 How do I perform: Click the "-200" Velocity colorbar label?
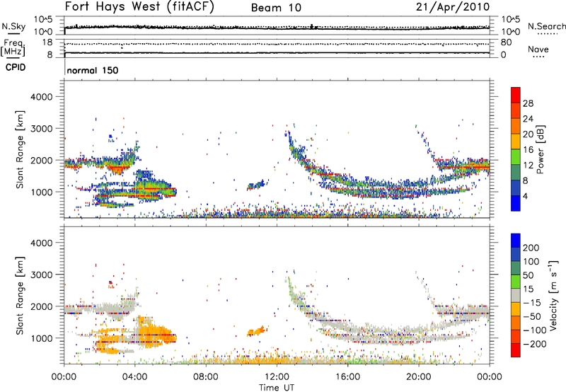[535, 344]
